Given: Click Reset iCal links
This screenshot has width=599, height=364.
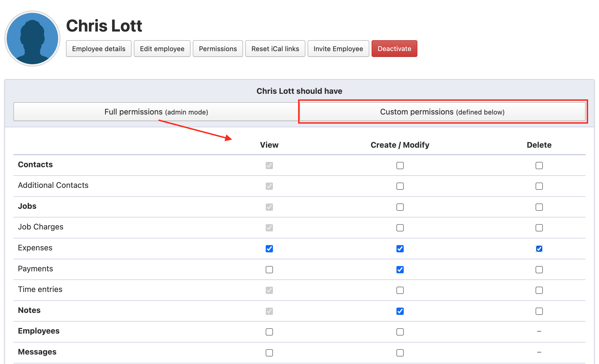Looking at the screenshot, I should (275, 49).
